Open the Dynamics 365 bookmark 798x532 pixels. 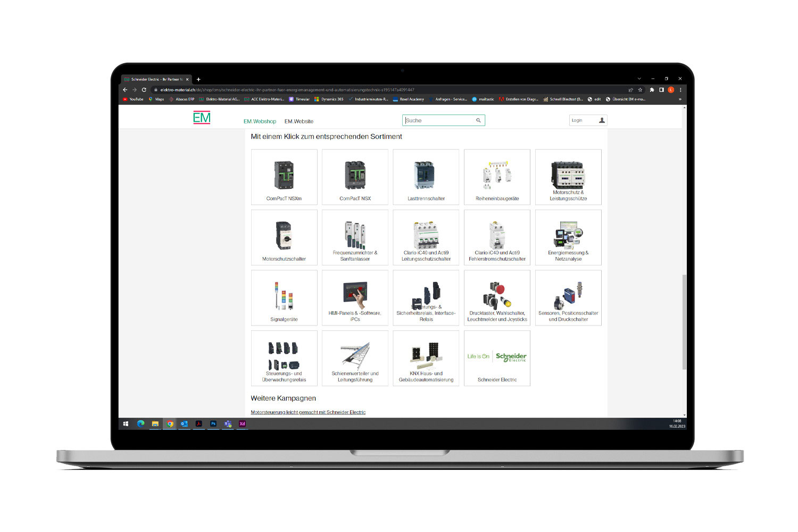pos(329,99)
